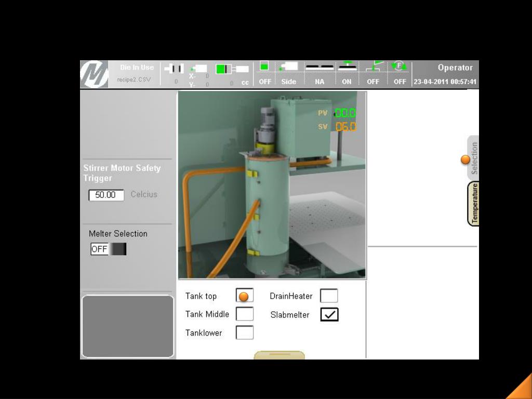Click the ON status label

click(x=347, y=82)
